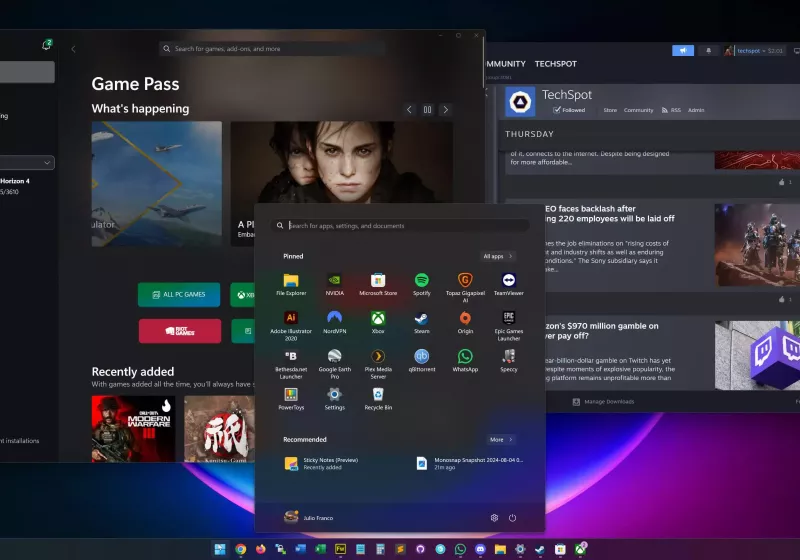
Task: Switch to the TECHSPOT tab in Steam
Action: [x=555, y=64]
